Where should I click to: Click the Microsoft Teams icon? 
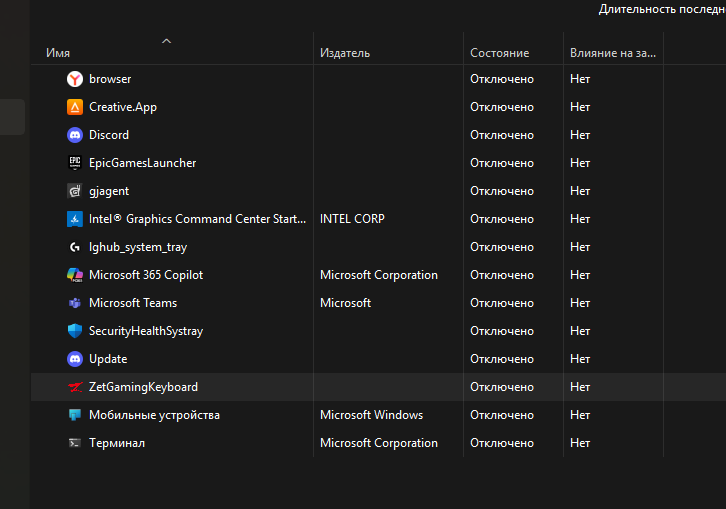tap(75, 303)
